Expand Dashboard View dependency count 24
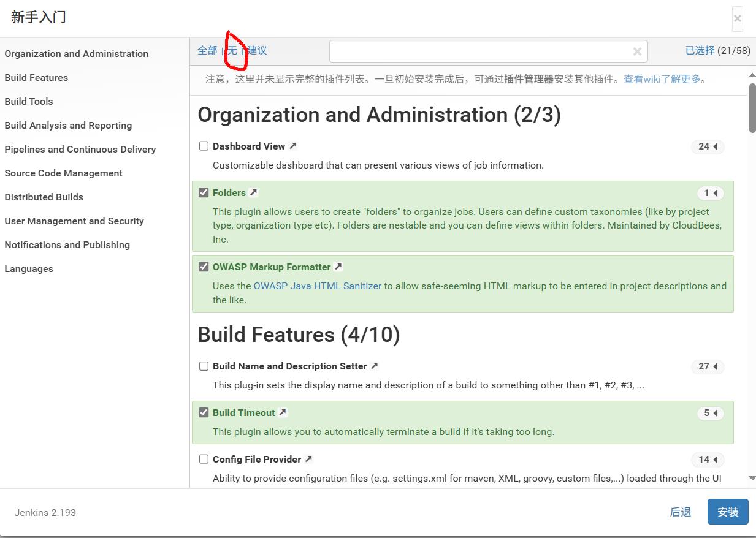756x538 pixels. click(x=708, y=146)
